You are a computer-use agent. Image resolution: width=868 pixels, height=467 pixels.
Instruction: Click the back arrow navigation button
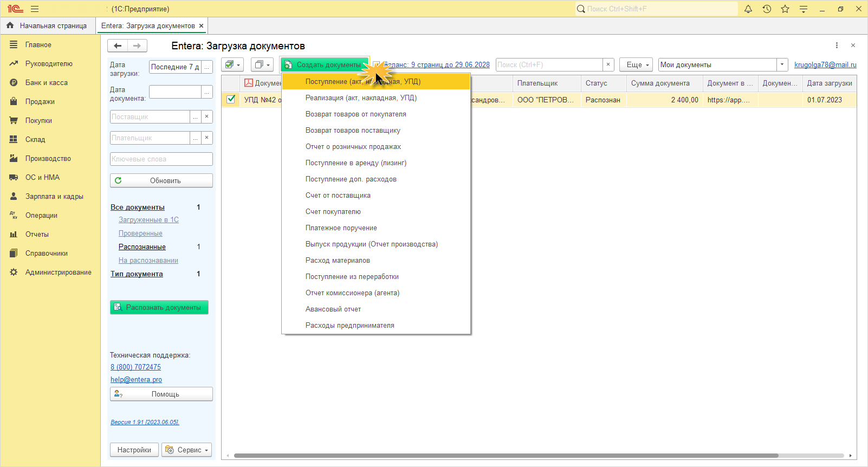[118, 46]
